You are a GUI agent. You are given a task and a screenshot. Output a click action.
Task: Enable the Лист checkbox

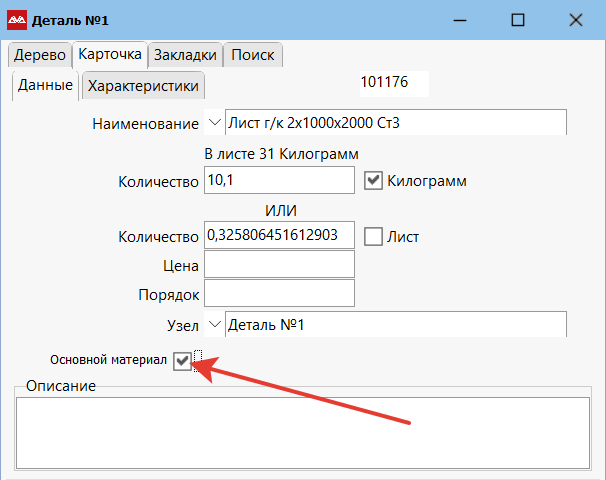(373, 237)
